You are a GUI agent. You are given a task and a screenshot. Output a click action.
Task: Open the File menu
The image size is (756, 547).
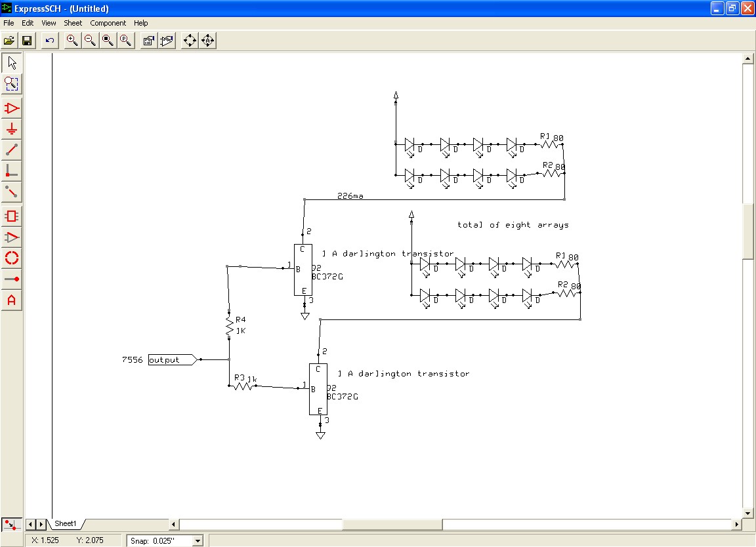[9, 23]
